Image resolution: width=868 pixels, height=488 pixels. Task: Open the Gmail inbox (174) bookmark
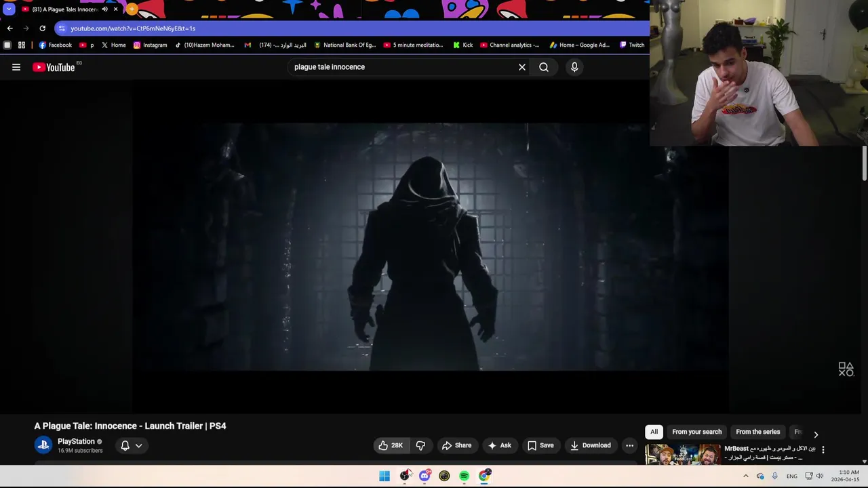coord(275,45)
